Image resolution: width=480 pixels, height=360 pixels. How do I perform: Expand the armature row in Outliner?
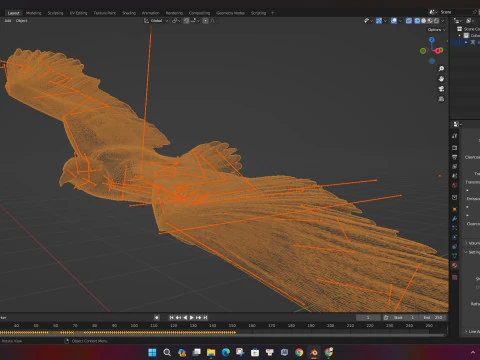click(466, 42)
